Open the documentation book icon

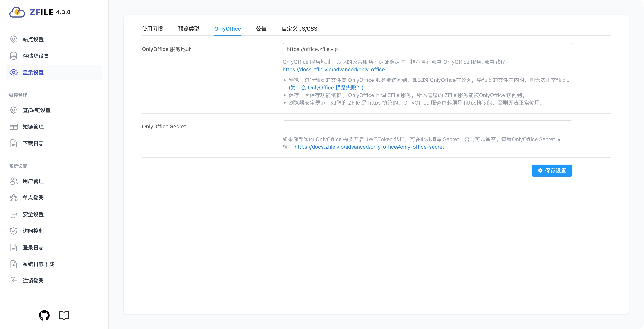[64, 315]
